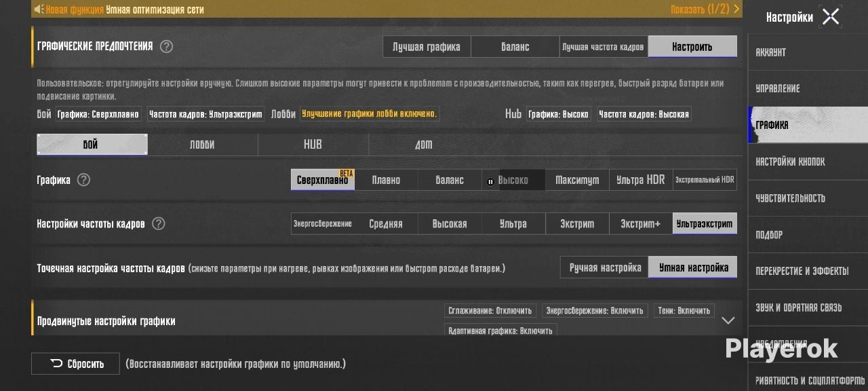Click Графика: Высоко Hub tag
Image resolution: width=868 pixels, height=391 pixels.
558,114
